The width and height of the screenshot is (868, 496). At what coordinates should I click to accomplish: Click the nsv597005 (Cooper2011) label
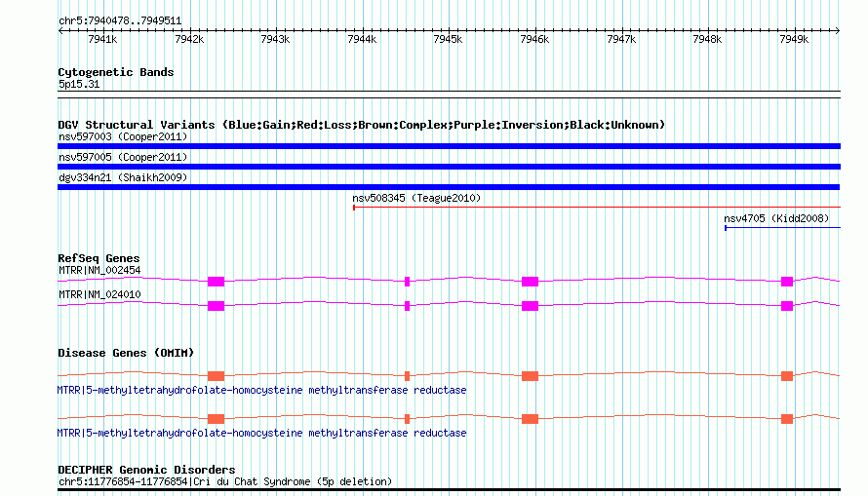point(123,157)
